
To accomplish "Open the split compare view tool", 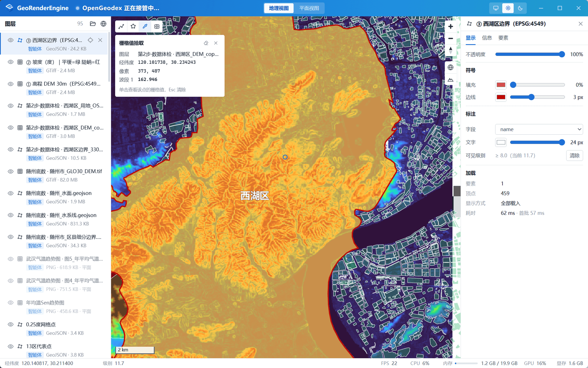I will click(x=157, y=26).
